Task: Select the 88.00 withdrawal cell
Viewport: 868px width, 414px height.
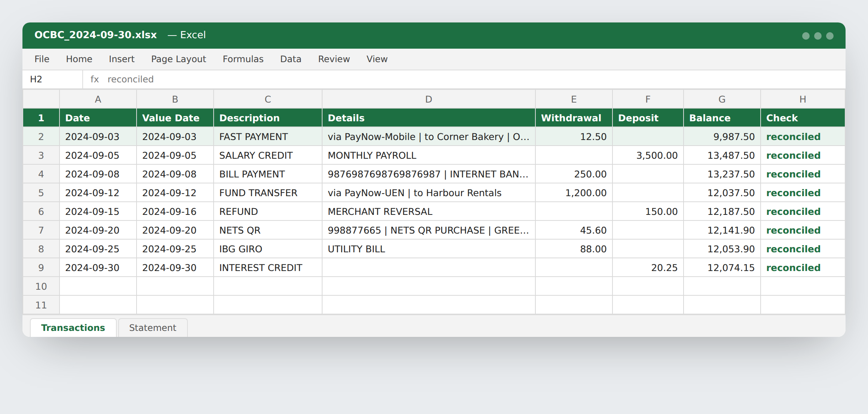Action: coord(574,249)
